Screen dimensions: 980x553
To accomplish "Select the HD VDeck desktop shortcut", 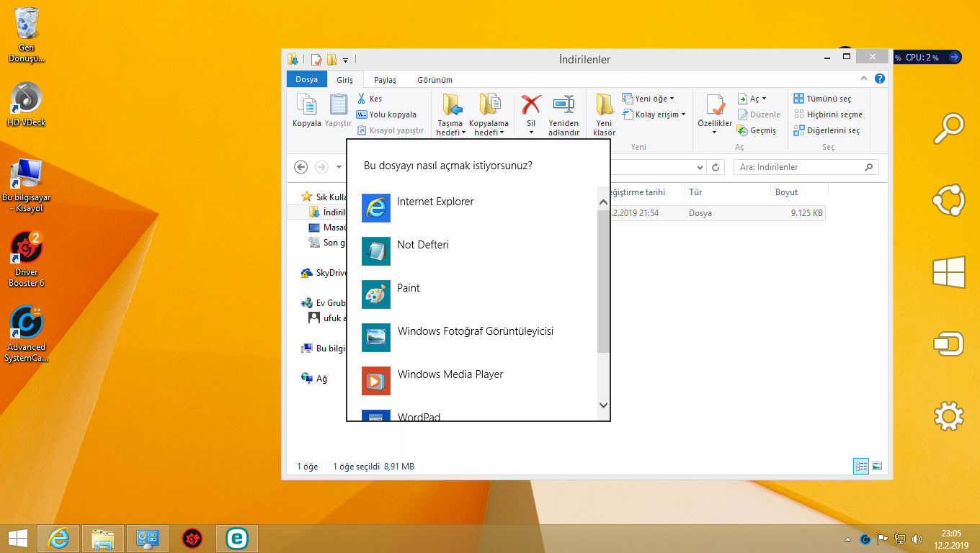I will point(27,104).
